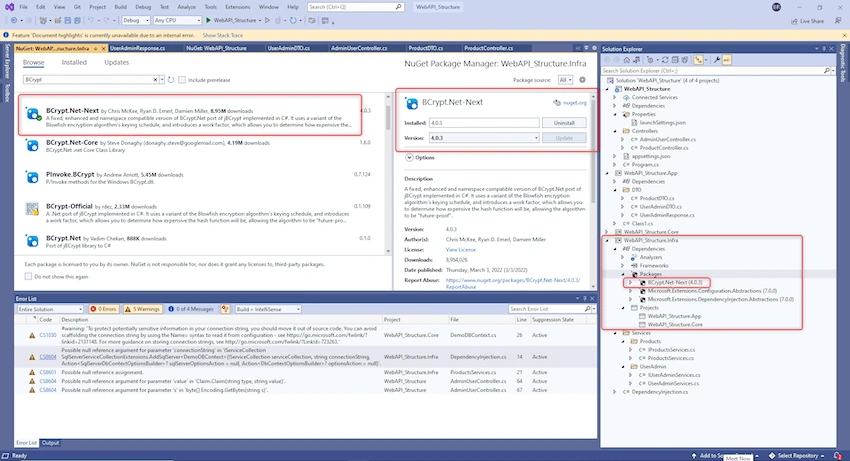
Task: Open the Debug configuration dropdown
Action: pyautogui.click(x=136, y=21)
